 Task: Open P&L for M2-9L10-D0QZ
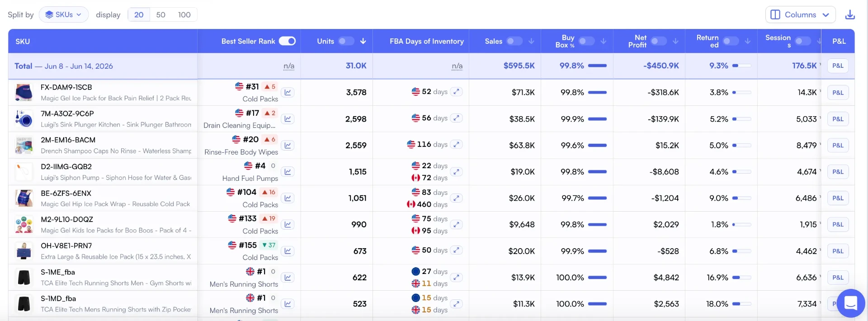coord(838,224)
